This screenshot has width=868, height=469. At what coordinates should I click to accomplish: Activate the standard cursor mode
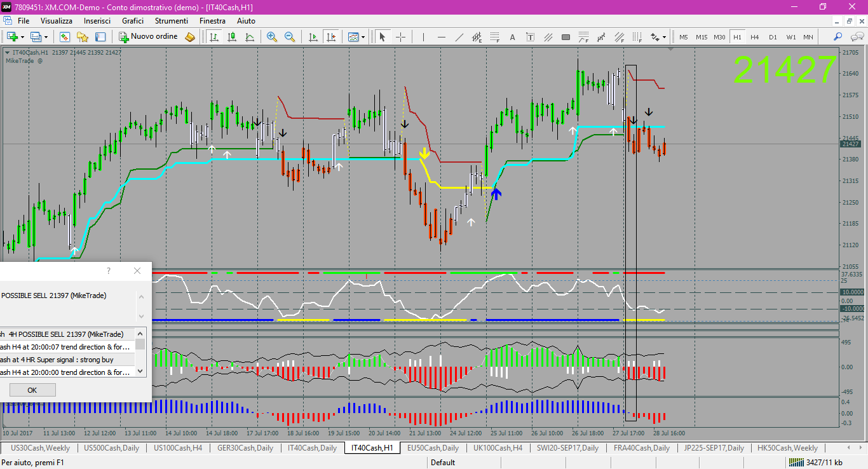[x=383, y=37]
